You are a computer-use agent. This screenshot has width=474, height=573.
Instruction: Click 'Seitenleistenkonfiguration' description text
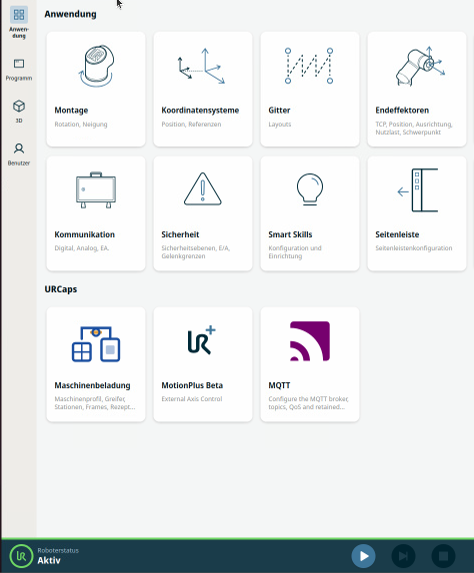click(x=414, y=248)
